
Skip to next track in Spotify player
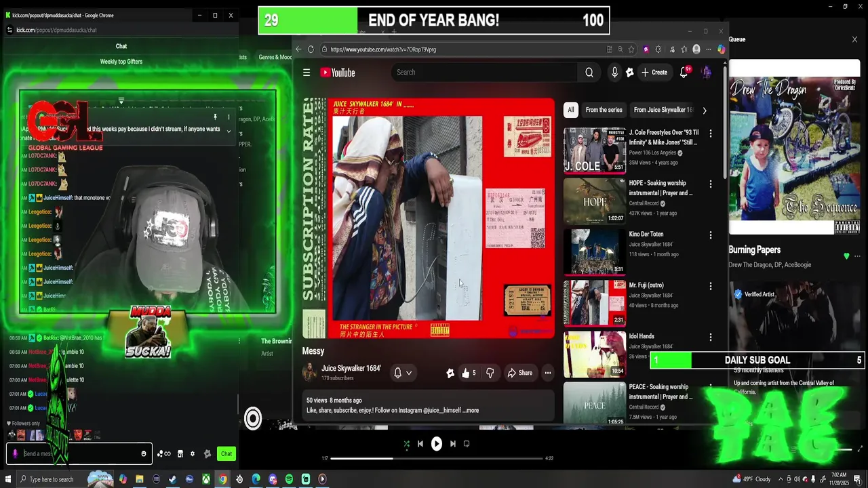point(453,444)
